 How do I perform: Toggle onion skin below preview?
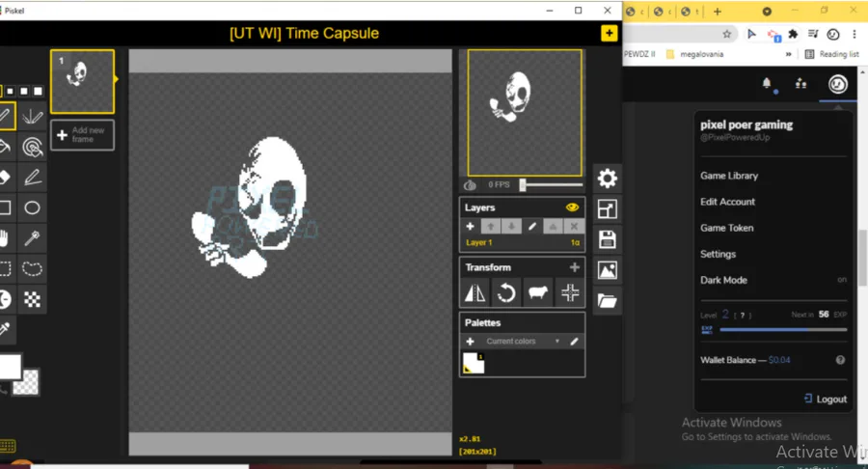pos(470,185)
